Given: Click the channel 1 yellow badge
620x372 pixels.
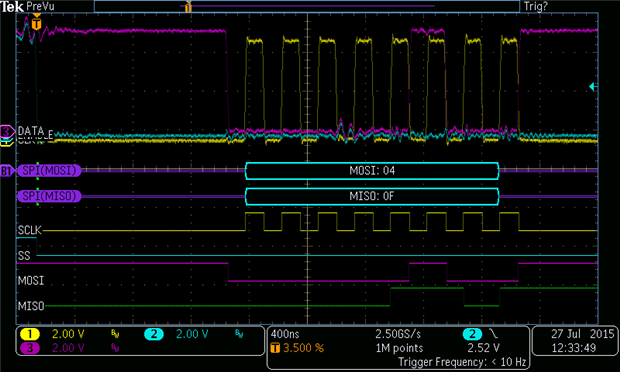Looking at the screenshot, I should tap(30, 334).
